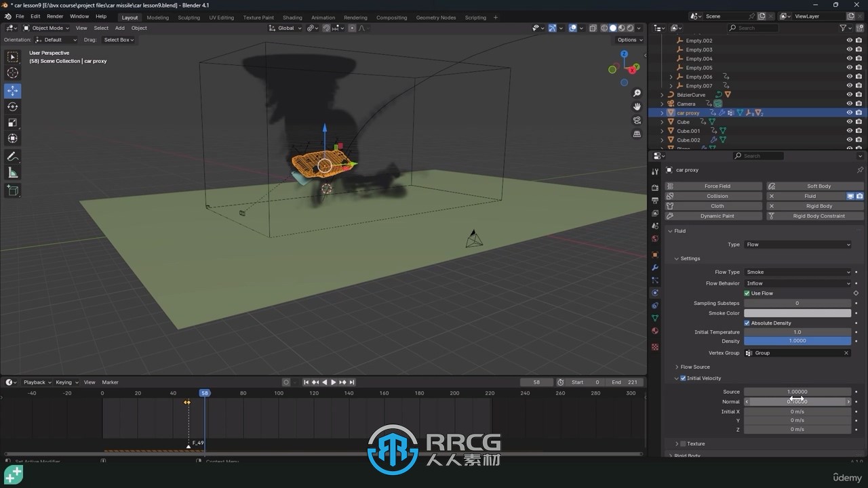Toggle proportional editing in the header

pos(352,28)
